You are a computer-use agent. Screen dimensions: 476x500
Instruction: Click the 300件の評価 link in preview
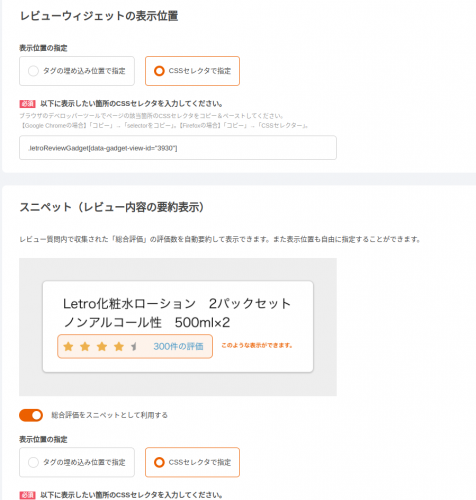point(178,347)
